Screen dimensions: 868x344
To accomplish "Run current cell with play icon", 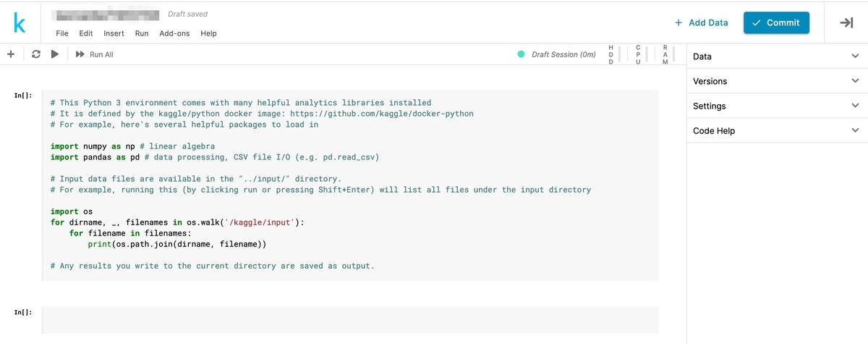I will pyautogui.click(x=54, y=54).
